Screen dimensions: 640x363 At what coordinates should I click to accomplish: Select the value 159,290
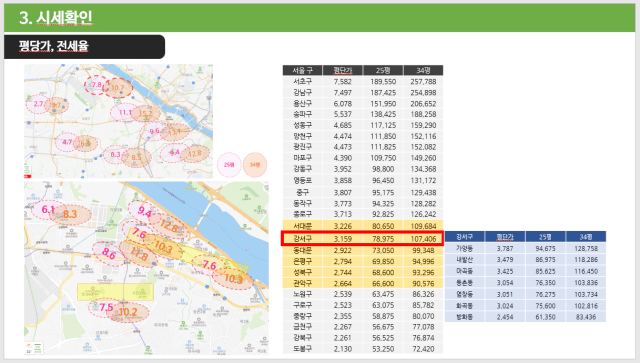(423, 125)
